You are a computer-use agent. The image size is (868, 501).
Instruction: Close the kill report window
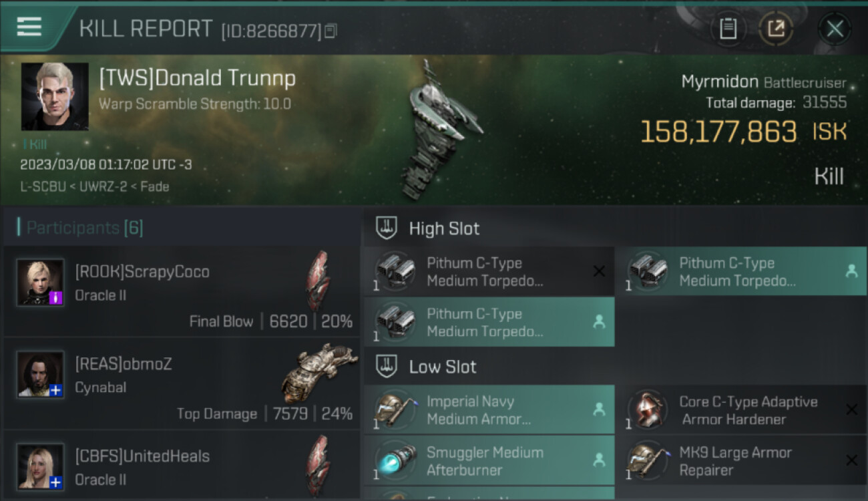(835, 29)
